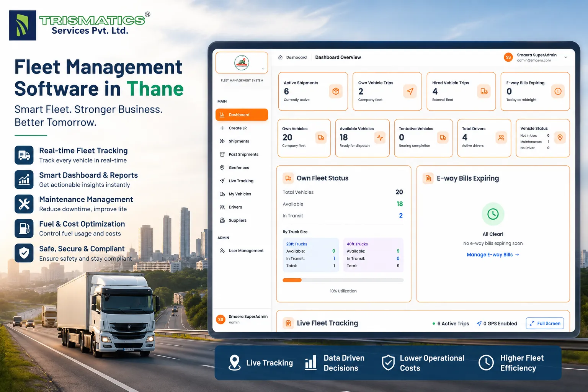Open Live Tracking sidebar item

242,181
